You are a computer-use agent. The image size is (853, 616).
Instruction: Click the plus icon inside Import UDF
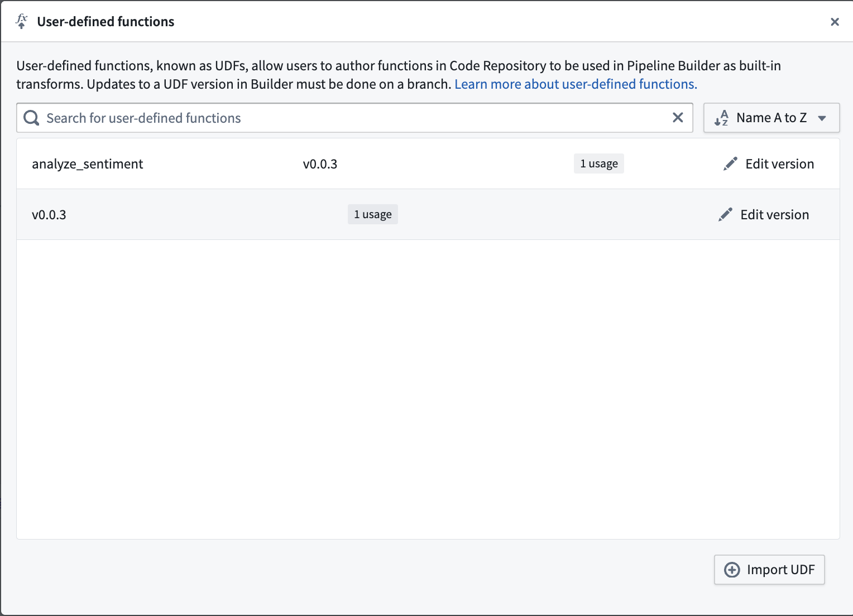[732, 570]
